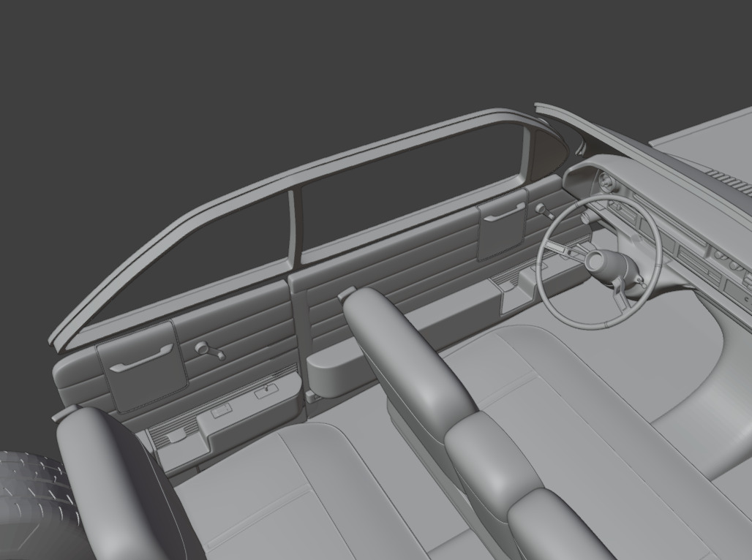The image size is (752, 560).
Task: Select the center pillar between door windows
Action: (295, 227)
